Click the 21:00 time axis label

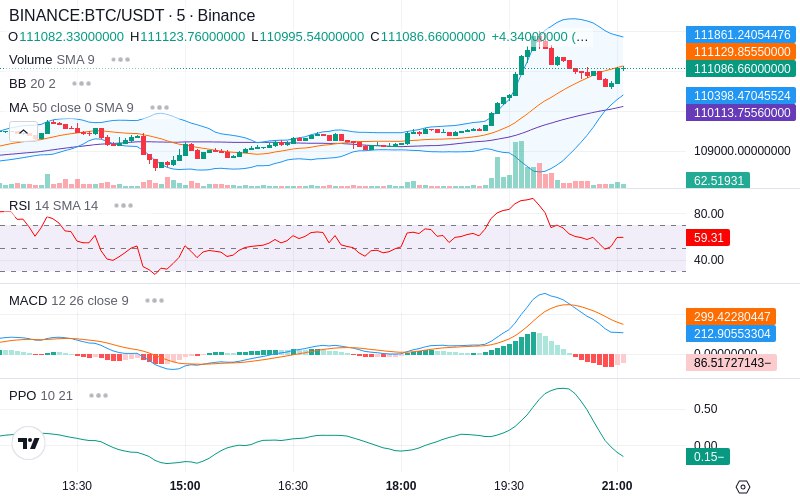(617, 486)
